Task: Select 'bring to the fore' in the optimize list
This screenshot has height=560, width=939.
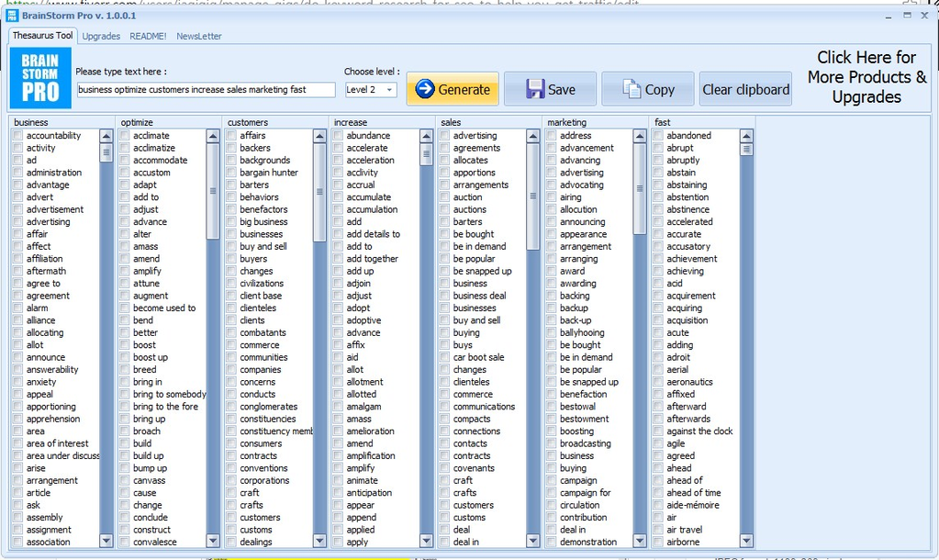Action: coord(165,407)
